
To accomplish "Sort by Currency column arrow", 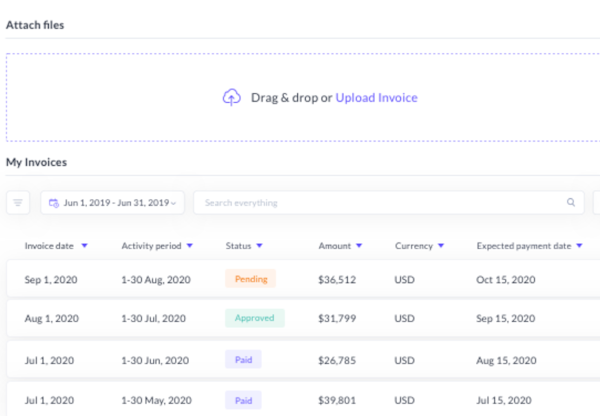I will tap(441, 246).
